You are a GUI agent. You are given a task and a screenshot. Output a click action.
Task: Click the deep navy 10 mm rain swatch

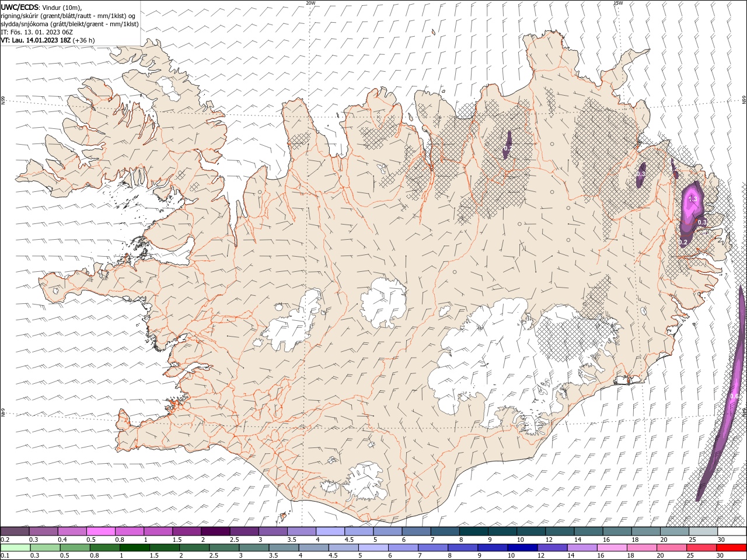522,547
